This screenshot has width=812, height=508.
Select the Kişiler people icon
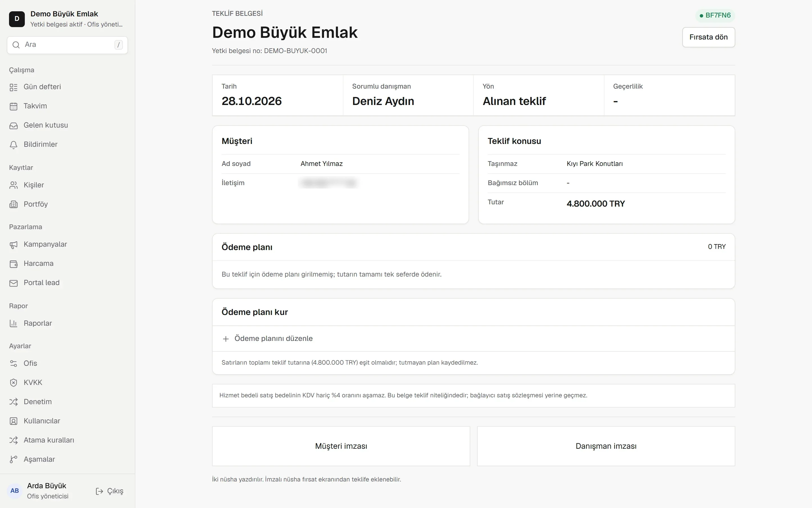(x=14, y=185)
